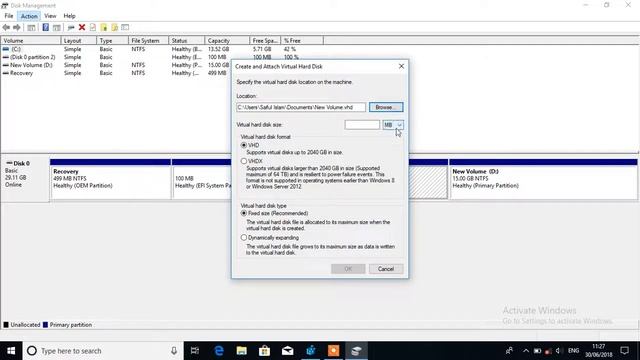This screenshot has height=360, width=640.
Task: Click the Browse... button
Action: (386, 107)
